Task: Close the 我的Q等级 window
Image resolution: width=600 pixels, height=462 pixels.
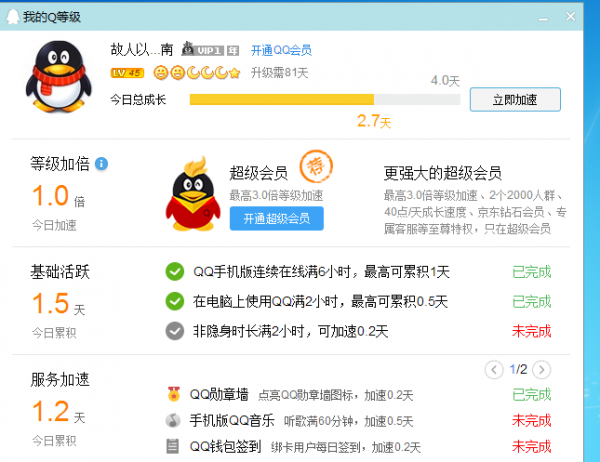Action: coord(571,16)
